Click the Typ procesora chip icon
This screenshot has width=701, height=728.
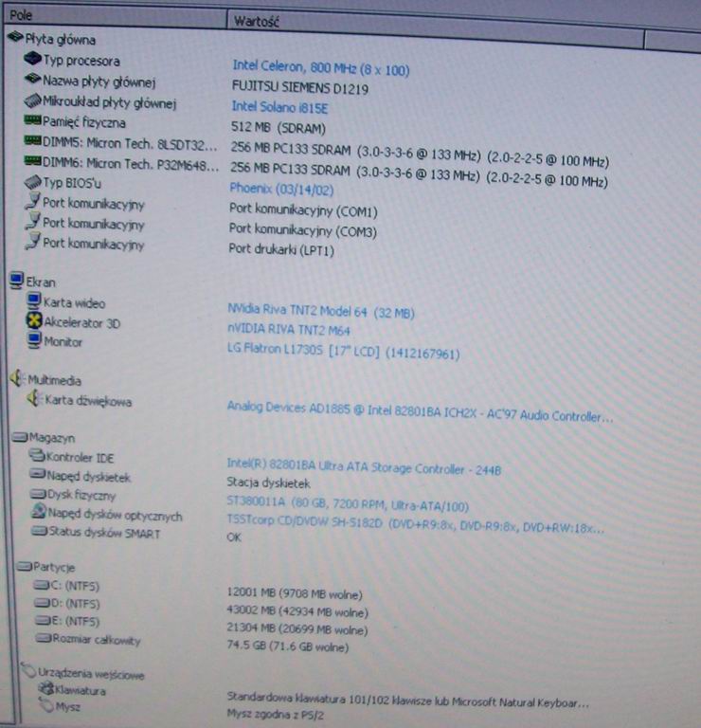[32, 59]
